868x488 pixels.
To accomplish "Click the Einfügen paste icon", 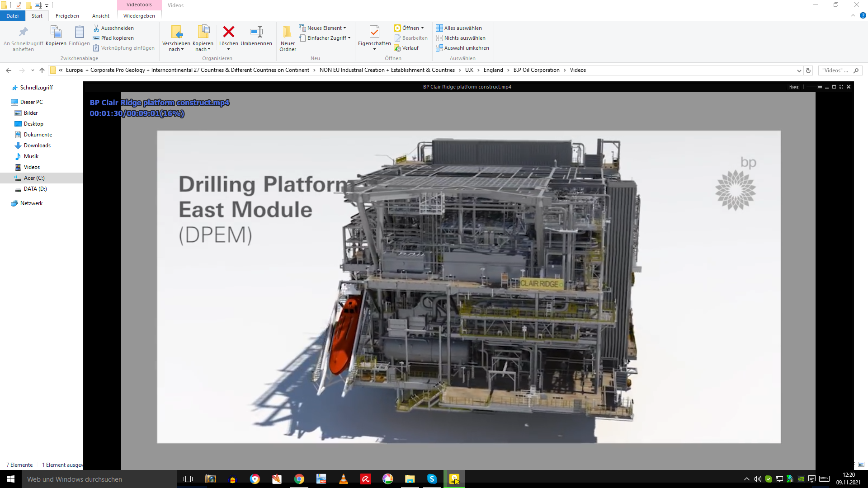I will pos(79,32).
